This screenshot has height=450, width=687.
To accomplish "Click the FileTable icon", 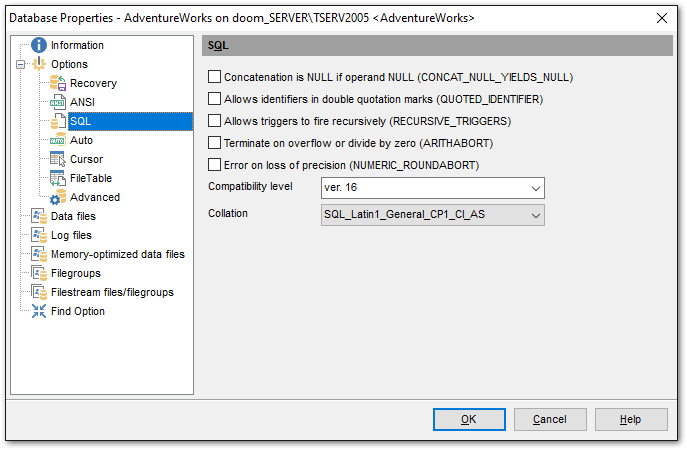I will pos(58,178).
